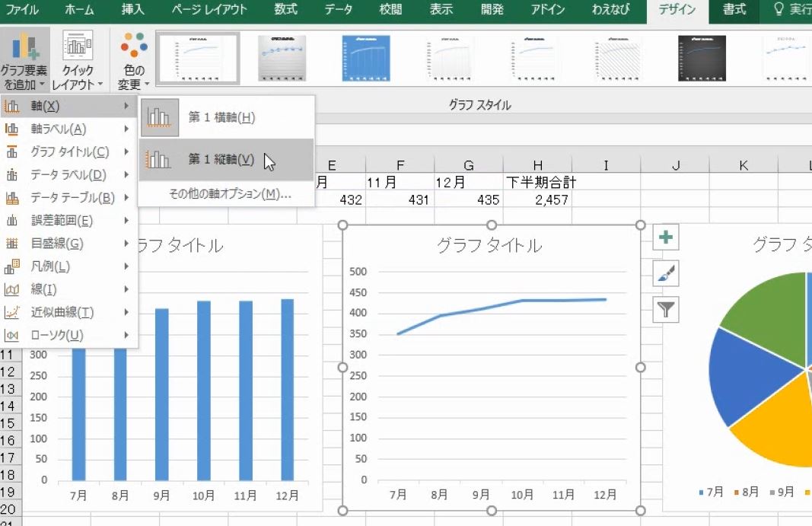Image resolution: width=812 pixels, height=526 pixels.
Task: Expand the 目盛線(G) submenu
Action: coord(68,243)
